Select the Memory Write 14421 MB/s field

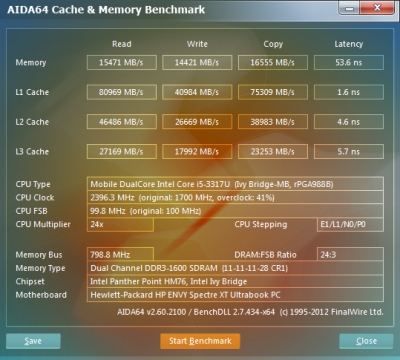[x=197, y=62]
